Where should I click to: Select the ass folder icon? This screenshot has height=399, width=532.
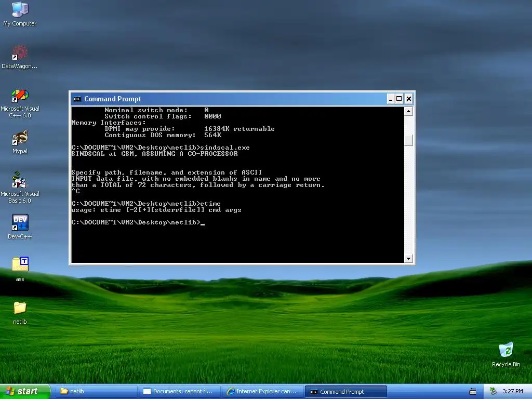[x=20, y=269]
